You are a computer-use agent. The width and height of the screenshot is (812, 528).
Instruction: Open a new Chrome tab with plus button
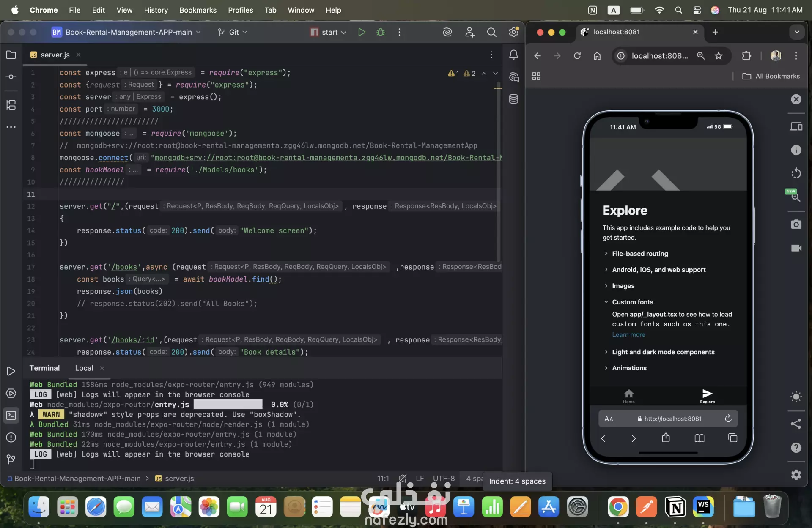[x=715, y=32]
